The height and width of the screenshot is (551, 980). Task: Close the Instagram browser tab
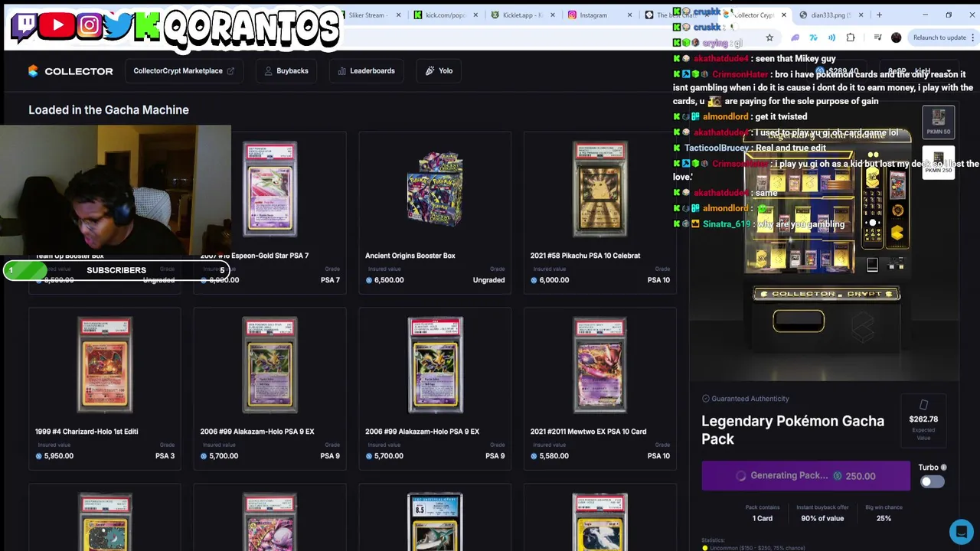629,15
